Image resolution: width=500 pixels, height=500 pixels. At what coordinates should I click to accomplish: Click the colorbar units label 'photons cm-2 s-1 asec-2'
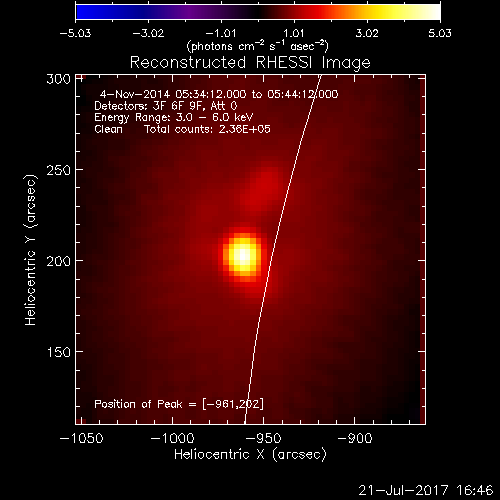point(258,46)
